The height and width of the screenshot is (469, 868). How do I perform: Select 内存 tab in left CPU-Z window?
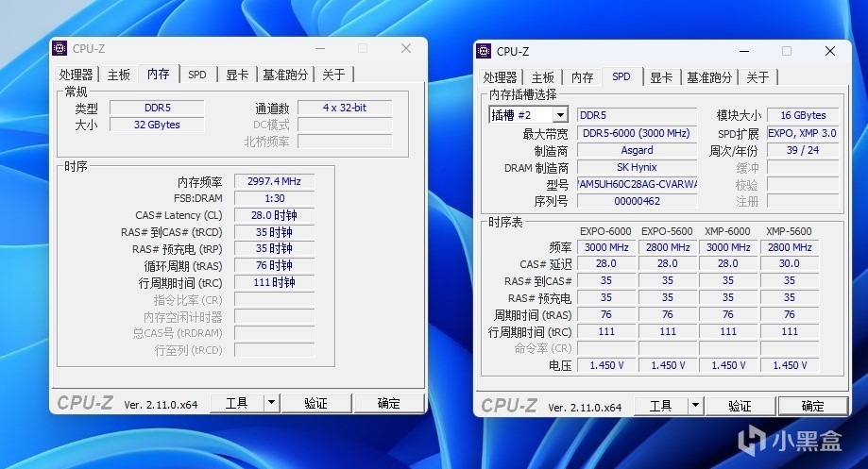coord(159,75)
